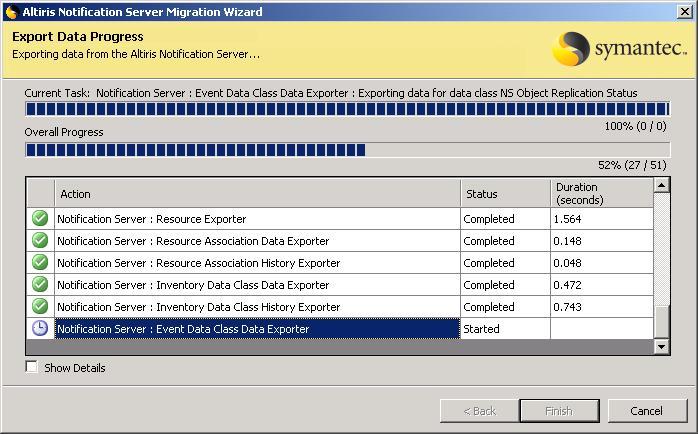The image size is (698, 434).
Task: Click the green check beside Resource Association Data Exporter
Action: [x=40, y=241]
